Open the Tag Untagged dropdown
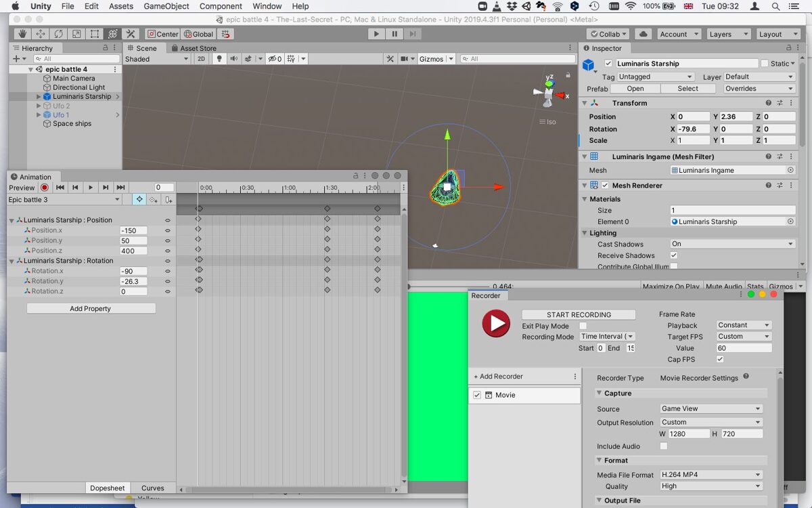Image resolution: width=812 pixels, height=508 pixels. point(656,77)
